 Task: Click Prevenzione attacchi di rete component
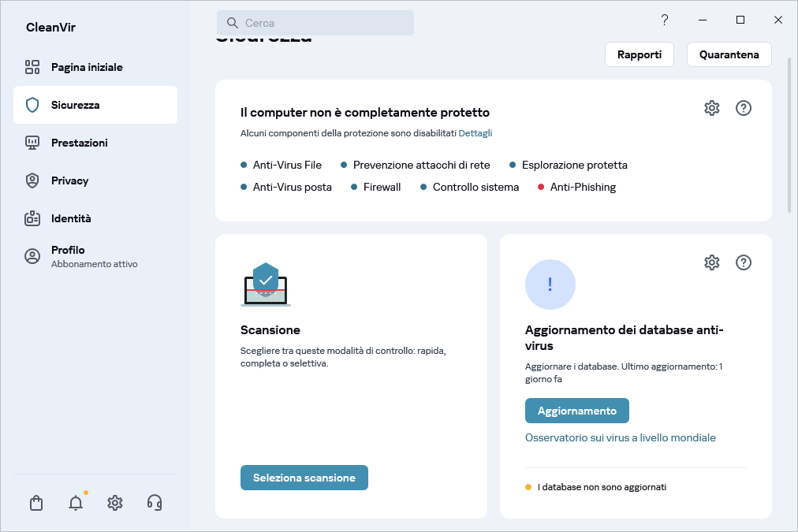[416, 165]
